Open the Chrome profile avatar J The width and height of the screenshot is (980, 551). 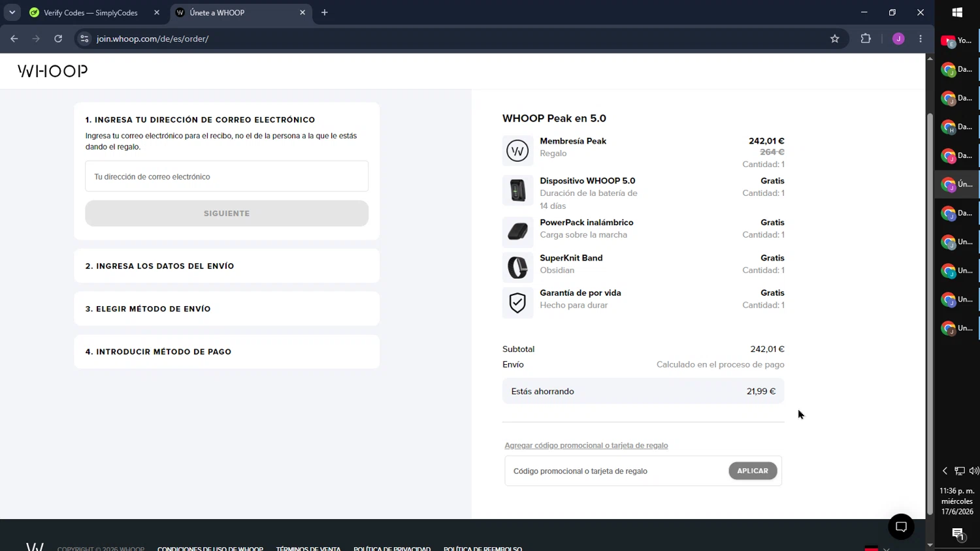[898, 39]
